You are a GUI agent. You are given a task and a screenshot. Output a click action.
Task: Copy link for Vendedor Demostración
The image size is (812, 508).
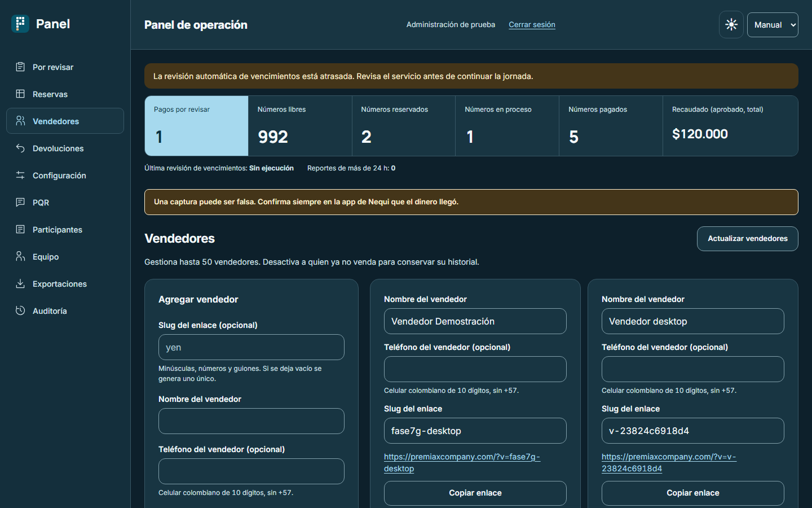coord(475,493)
